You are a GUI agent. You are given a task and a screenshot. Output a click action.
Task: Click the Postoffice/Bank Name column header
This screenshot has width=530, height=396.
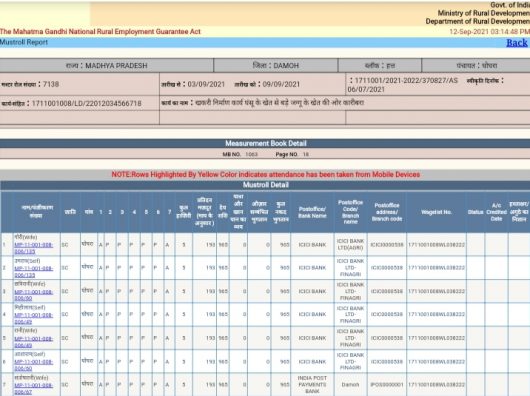[312, 212]
